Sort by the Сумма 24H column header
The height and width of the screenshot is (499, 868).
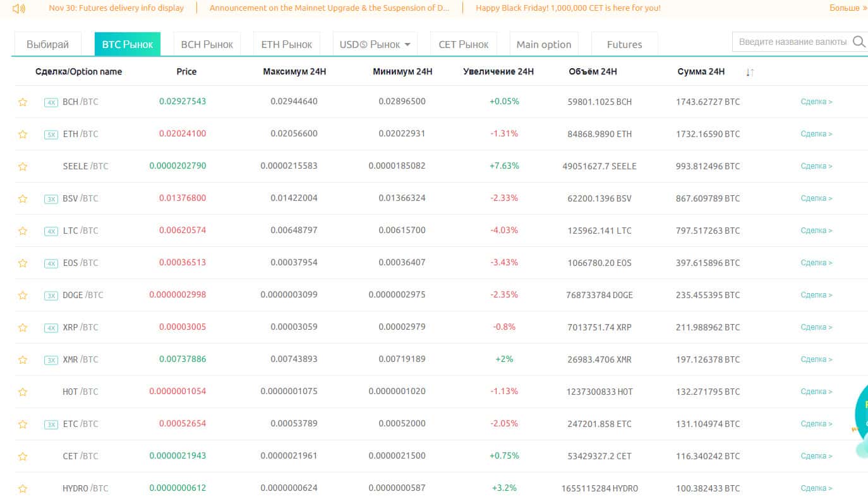coord(701,72)
